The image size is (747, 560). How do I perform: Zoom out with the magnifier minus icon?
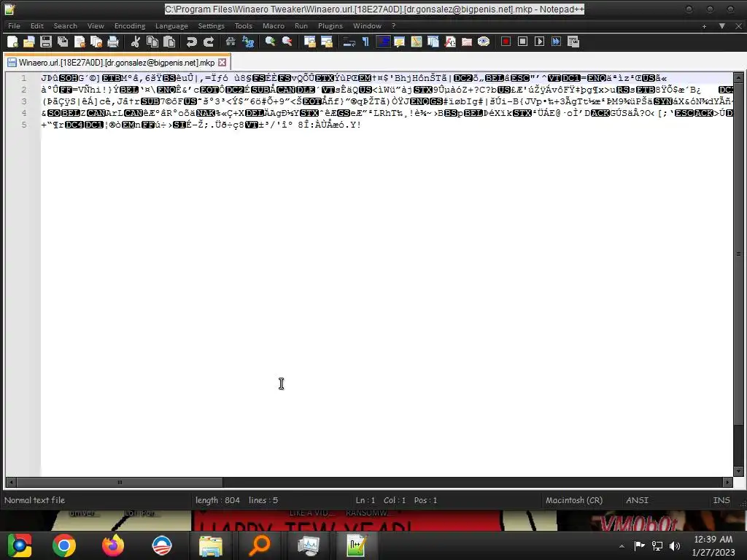287,42
